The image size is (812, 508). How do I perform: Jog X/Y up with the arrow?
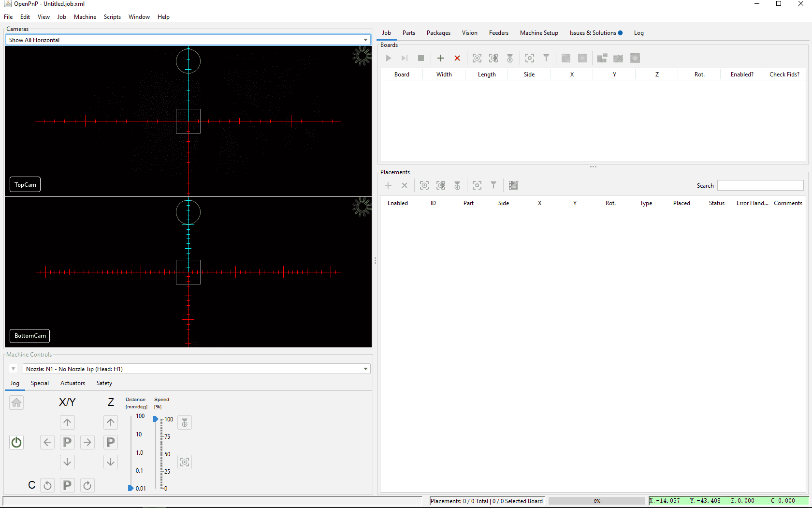67,422
